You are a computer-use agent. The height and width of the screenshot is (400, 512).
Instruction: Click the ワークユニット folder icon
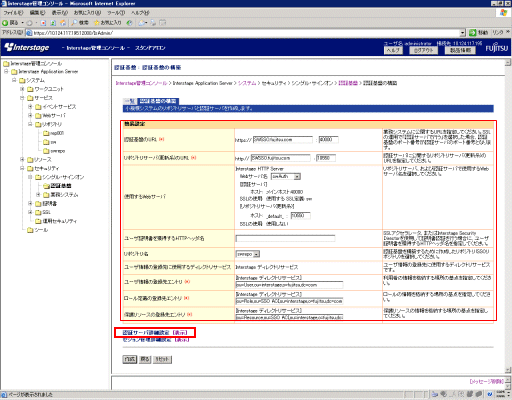coord(30,89)
